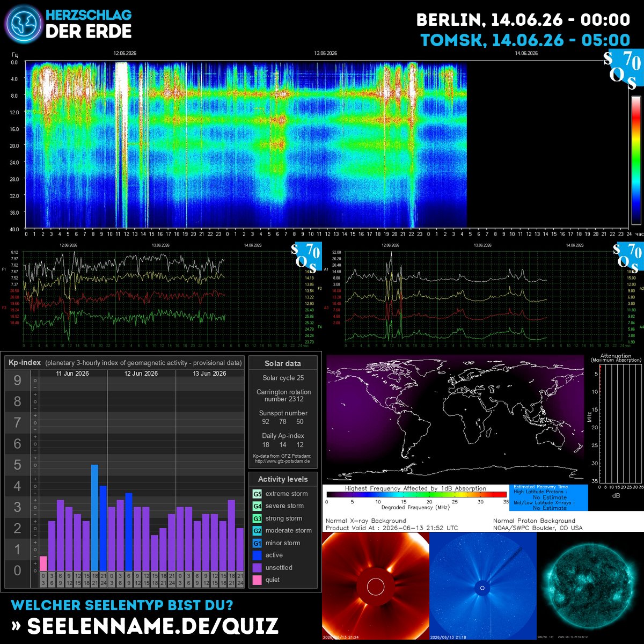The height and width of the screenshot is (644, 644).
Task: Click 'Carrington rotation number 2312'
Action: click(x=283, y=396)
